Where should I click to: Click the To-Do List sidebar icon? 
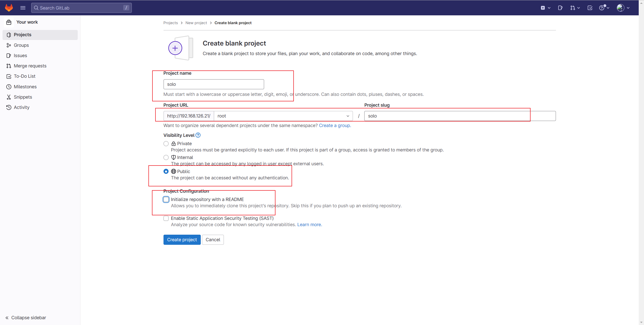point(9,76)
